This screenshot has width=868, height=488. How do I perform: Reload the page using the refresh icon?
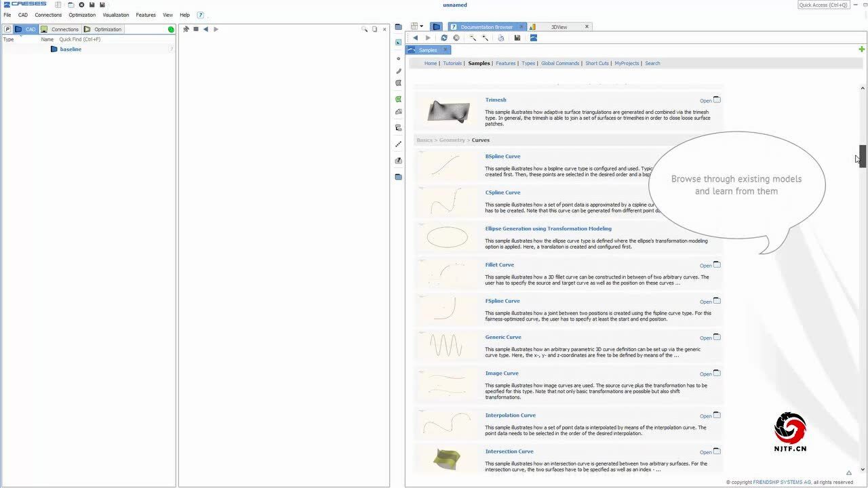(444, 38)
